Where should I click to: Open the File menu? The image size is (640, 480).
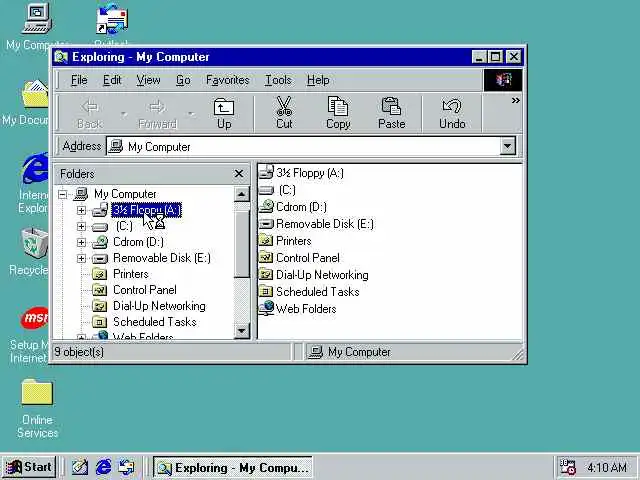pos(79,80)
